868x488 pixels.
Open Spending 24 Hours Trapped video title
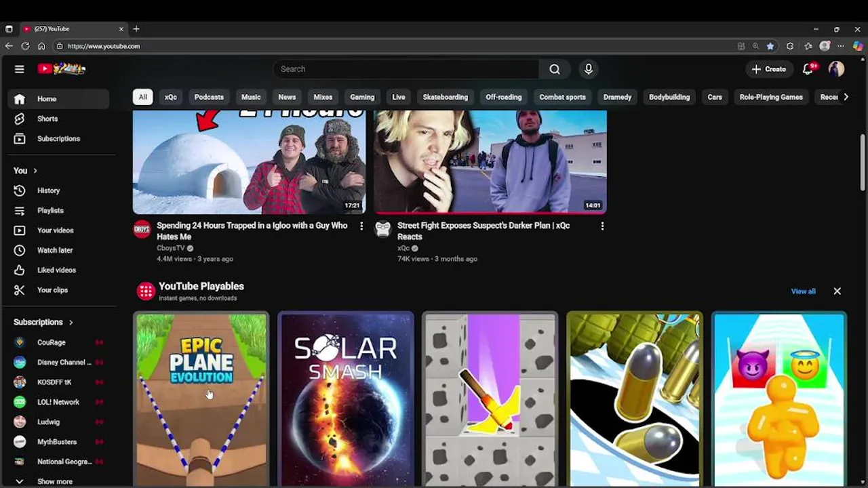(x=252, y=231)
